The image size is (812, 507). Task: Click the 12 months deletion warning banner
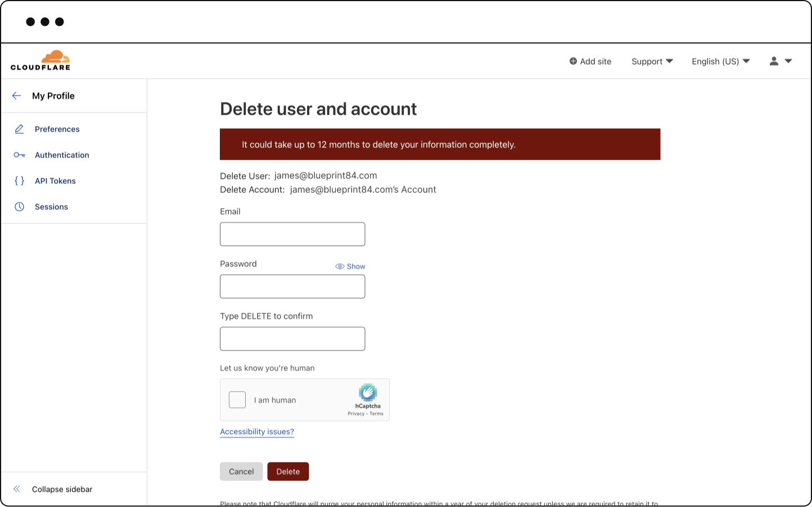[x=440, y=144]
